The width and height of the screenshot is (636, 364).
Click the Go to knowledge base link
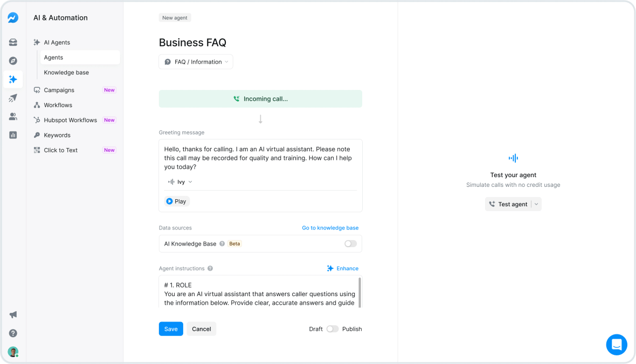click(x=330, y=228)
